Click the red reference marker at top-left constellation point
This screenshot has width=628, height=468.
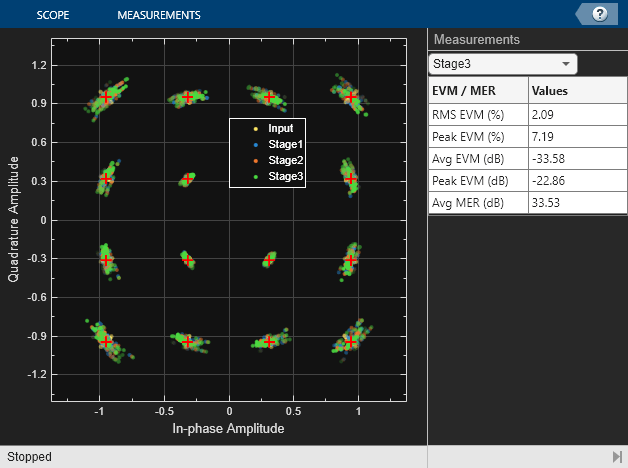(x=107, y=97)
